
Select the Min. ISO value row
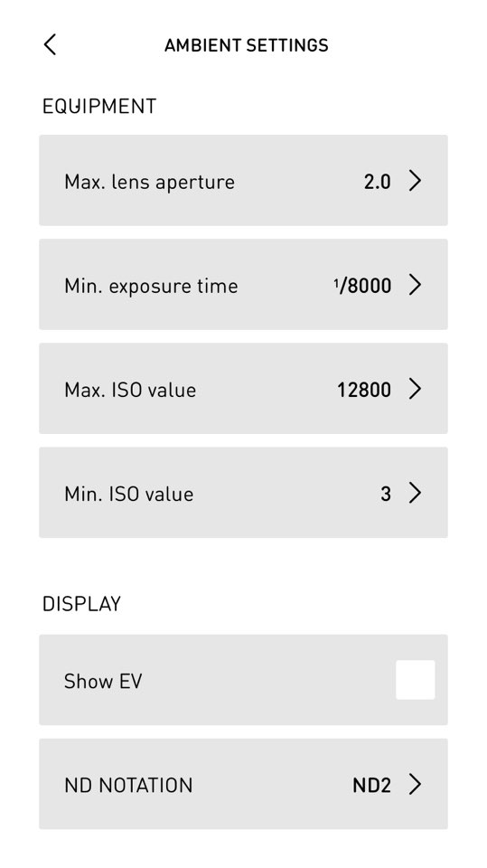tap(244, 493)
